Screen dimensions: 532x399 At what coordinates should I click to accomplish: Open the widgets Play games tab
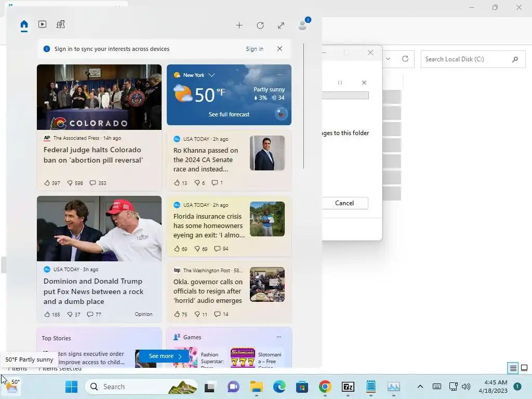point(60,24)
